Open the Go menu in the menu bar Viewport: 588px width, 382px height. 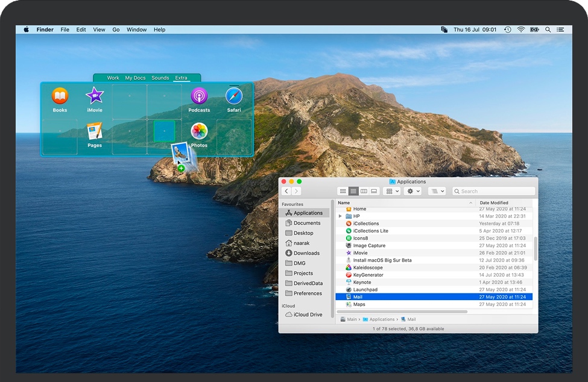[116, 29]
